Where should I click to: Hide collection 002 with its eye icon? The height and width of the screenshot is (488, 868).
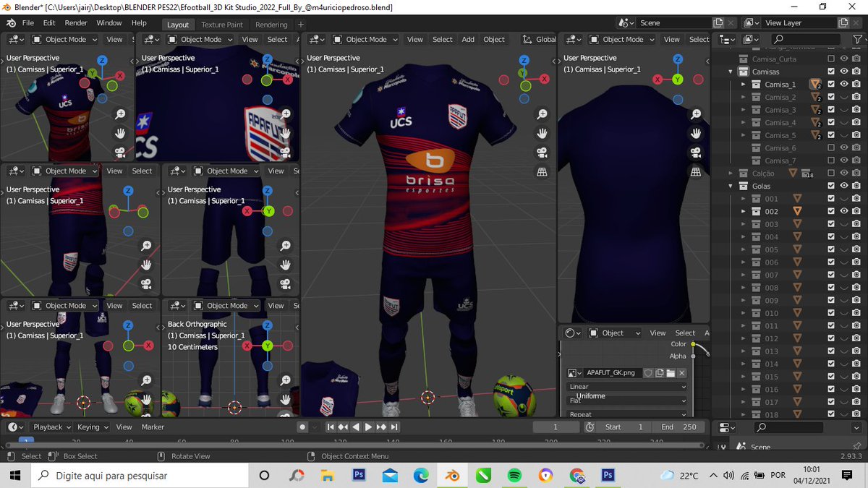coord(843,211)
